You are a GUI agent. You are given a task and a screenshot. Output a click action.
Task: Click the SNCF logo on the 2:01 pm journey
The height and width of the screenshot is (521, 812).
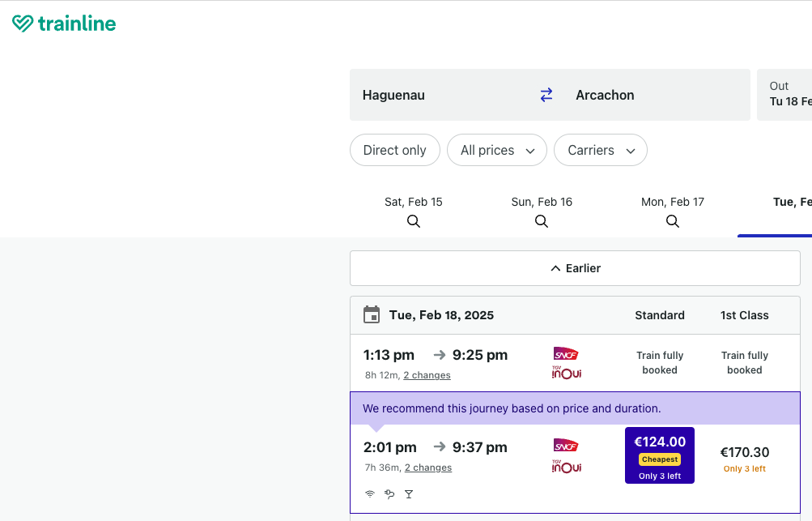coord(566,446)
